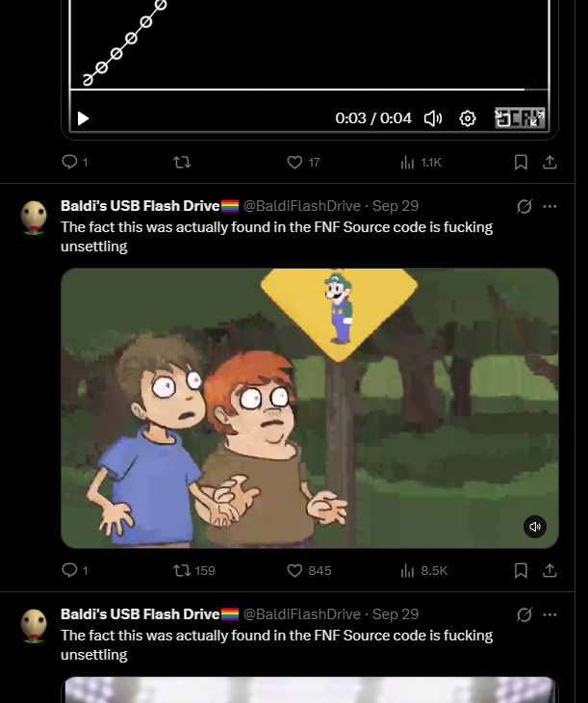Click Grok explain icon on first Baldi post
The image size is (588, 703).
524,206
